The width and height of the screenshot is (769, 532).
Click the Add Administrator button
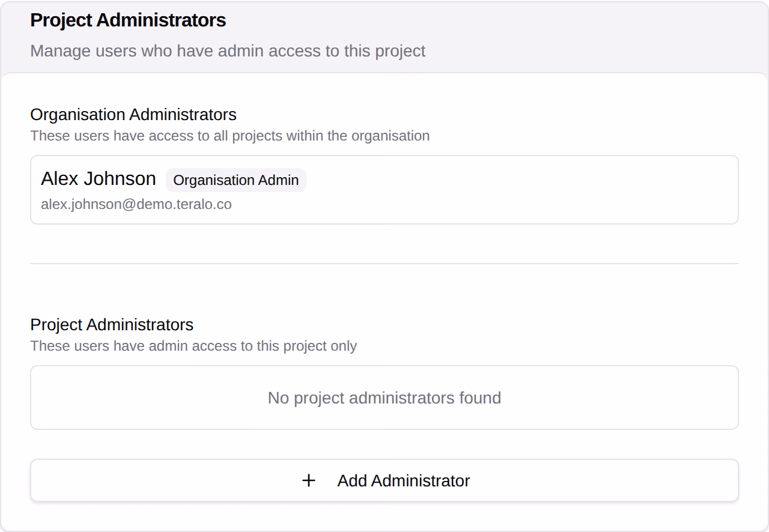coord(384,480)
